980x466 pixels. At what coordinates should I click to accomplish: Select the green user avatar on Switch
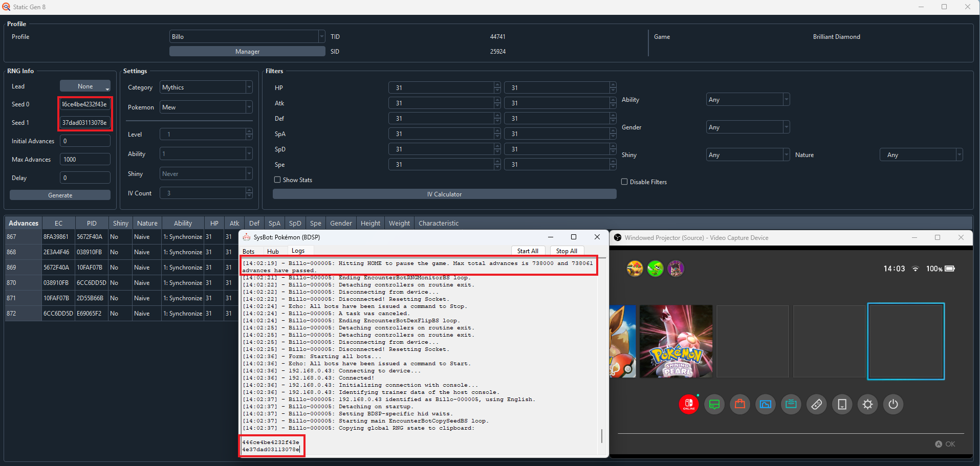[x=656, y=269]
